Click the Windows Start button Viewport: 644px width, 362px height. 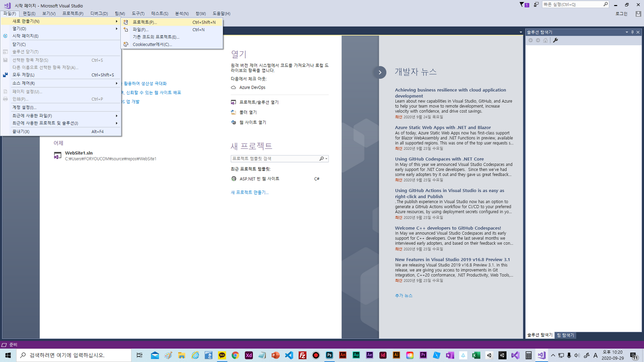coord(8,355)
